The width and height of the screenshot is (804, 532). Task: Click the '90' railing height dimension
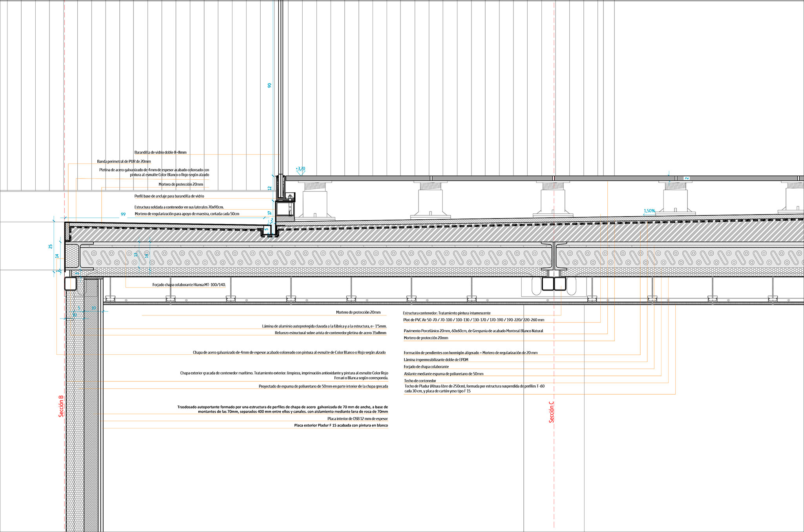[x=269, y=85]
